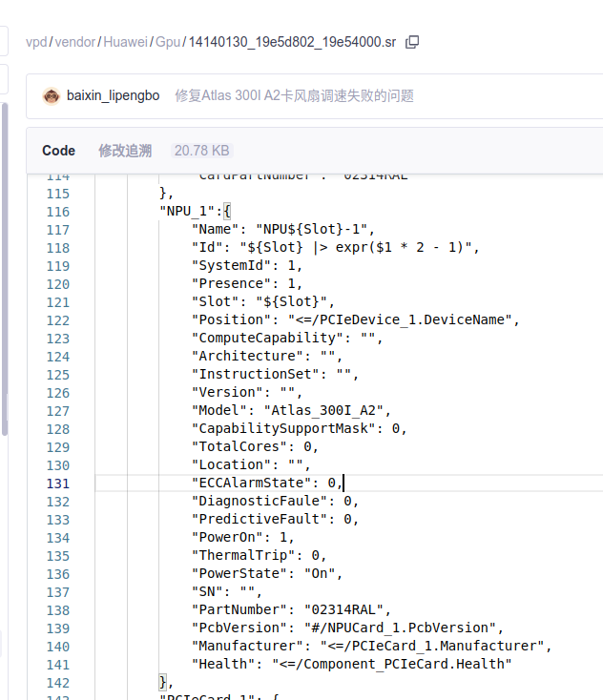Click the copy file path icon
This screenshot has width=603, height=700.
coord(412,42)
